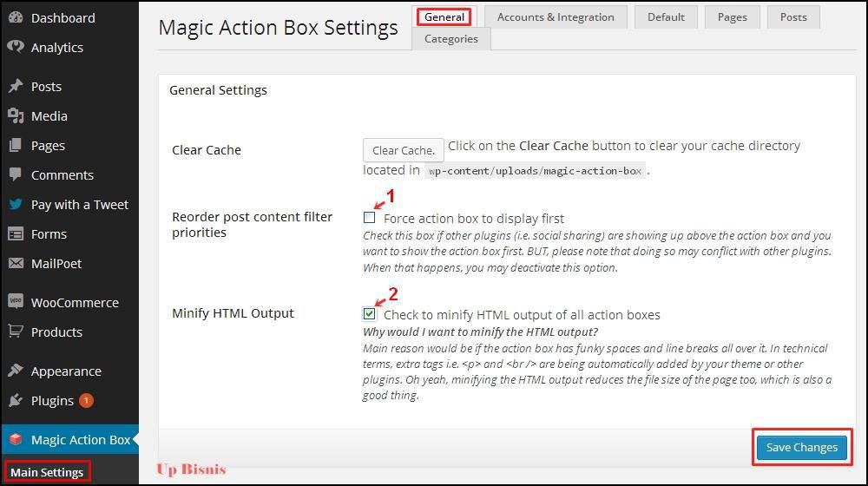Click the Comments speech bubble icon
This screenshot has height=486, width=868.
tap(16, 174)
